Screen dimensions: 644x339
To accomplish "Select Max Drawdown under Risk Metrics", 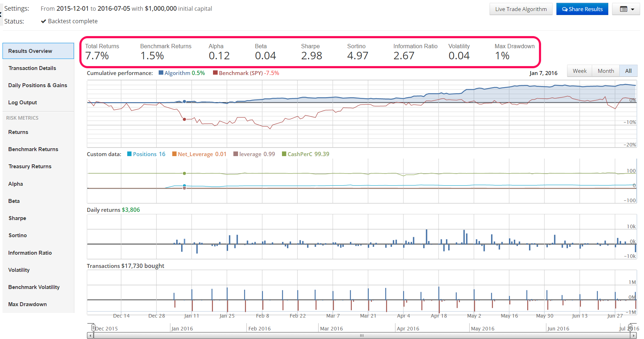I will [x=27, y=304].
